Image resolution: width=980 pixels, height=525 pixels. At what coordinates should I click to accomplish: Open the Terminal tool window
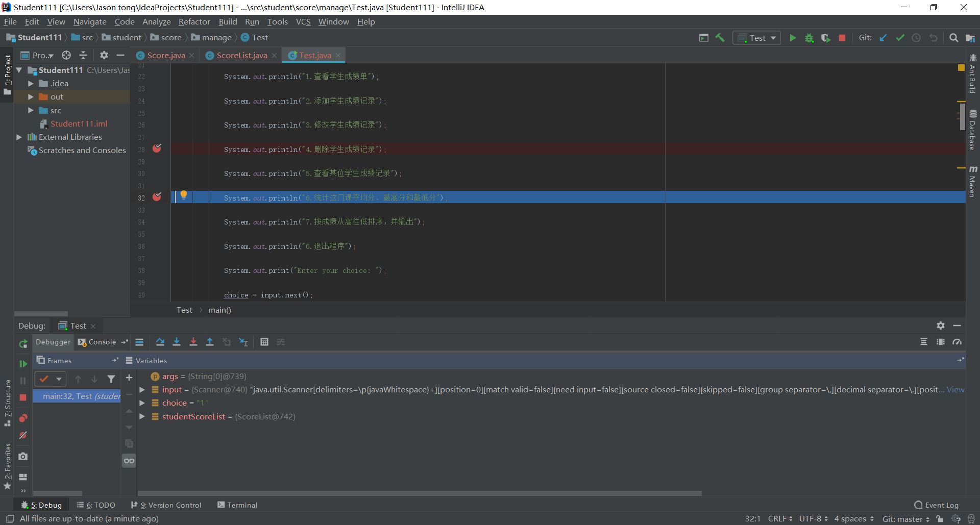237,505
